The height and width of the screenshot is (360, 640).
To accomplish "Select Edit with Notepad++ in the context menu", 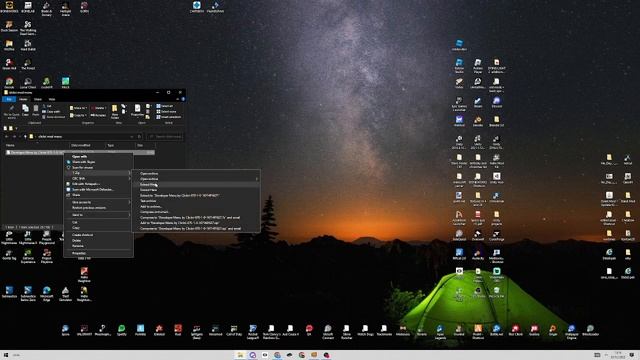I will pyautogui.click(x=98, y=184).
